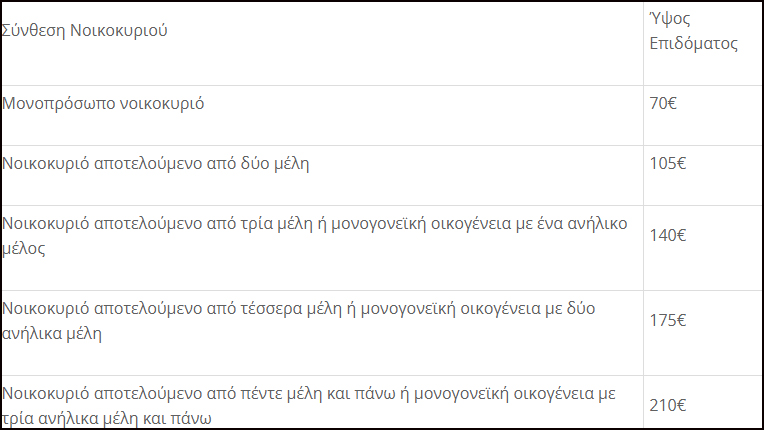Click the word 'Ύψος' in header
Viewport: 764px width, 430px height.
(x=670, y=19)
